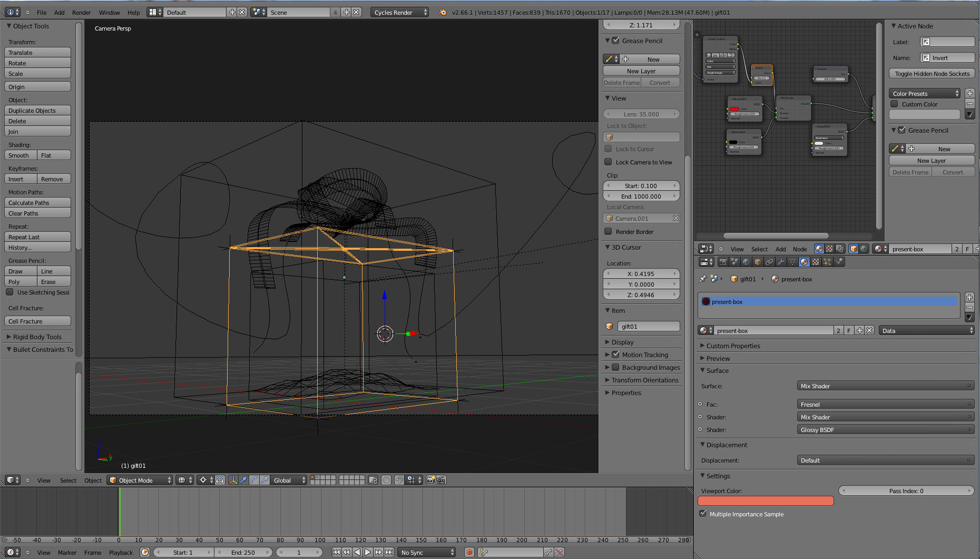Open the Texture properties checker tab

pyautogui.click(x=816, y=262)
